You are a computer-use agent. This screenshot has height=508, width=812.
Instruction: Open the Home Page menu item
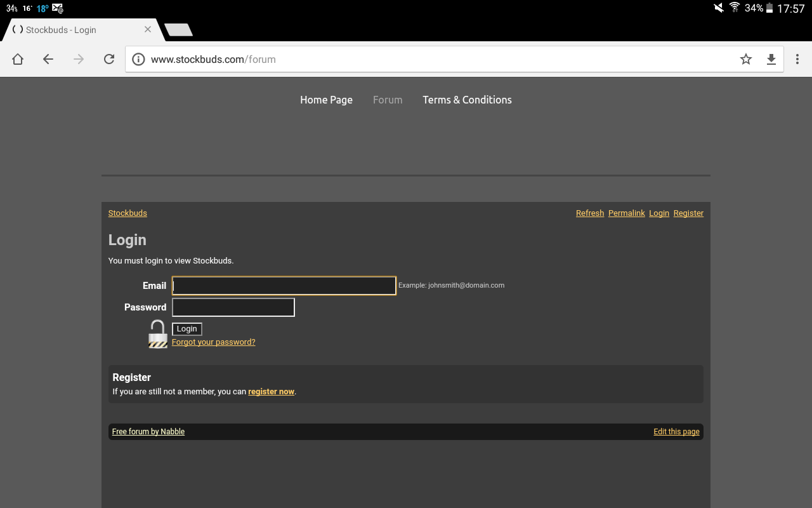click(x=326, y=100)
